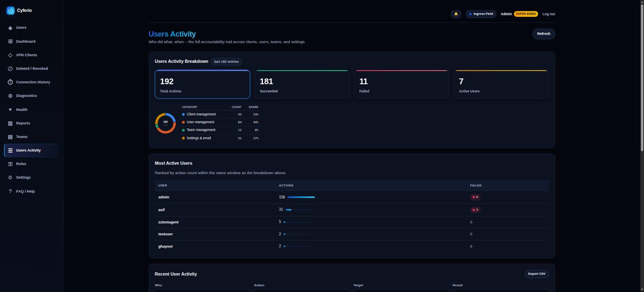Click the Health heart icon
644x292 pixels.
click(x=10, y=110)
